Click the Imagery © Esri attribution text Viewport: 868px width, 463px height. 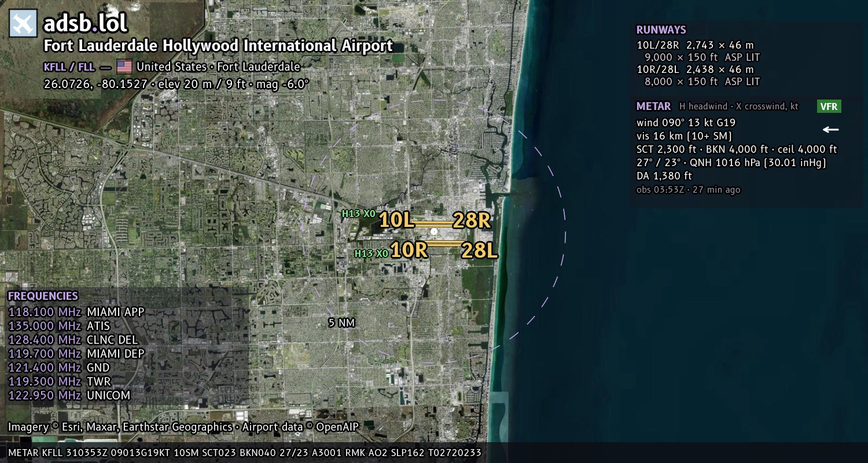pos(183,427)
